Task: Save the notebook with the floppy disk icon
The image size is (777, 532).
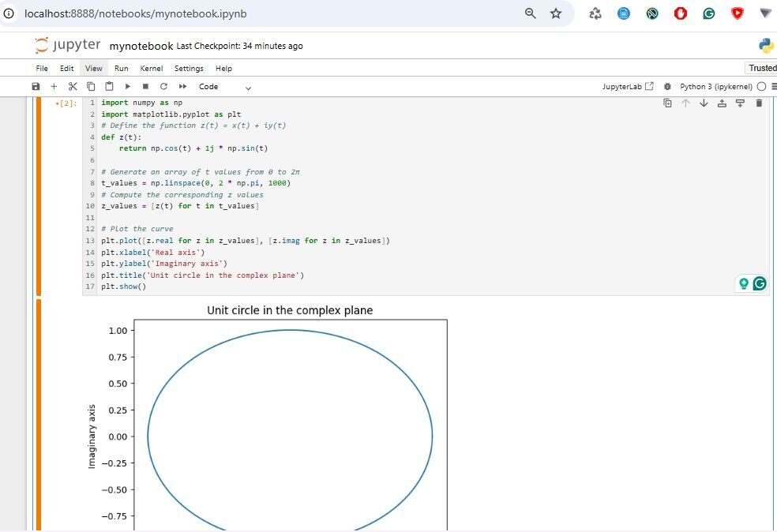Action: (x=36, y=86)
